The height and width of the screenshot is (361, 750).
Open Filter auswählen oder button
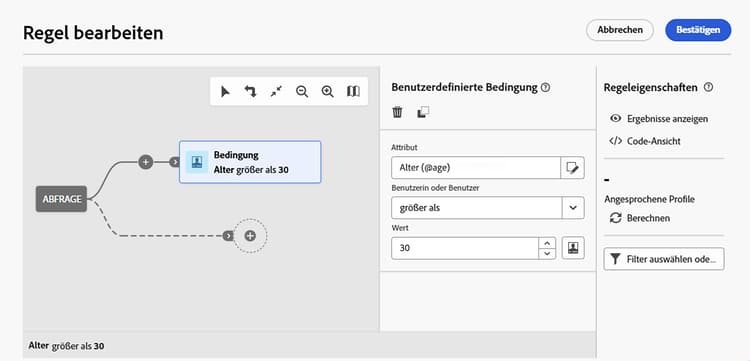point(664,259)
